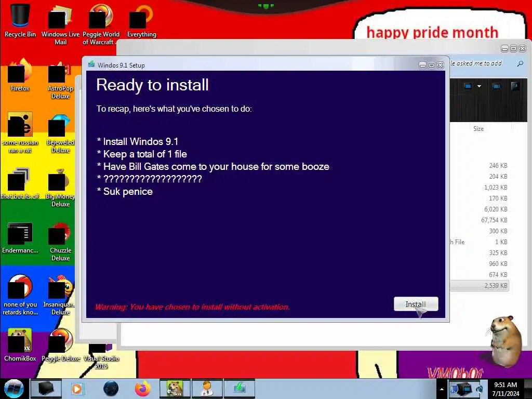
Task: Open the 'that but its c#' desktop icon
Action: (20, 183)
